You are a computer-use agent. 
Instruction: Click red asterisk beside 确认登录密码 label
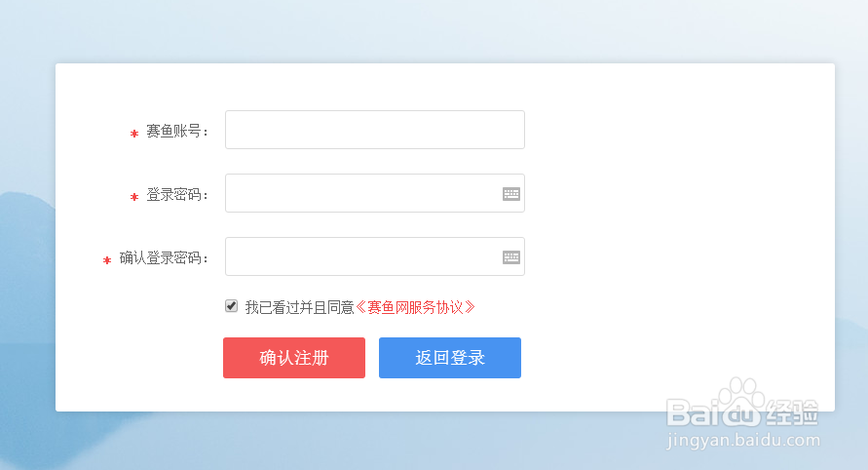point(107,260)
